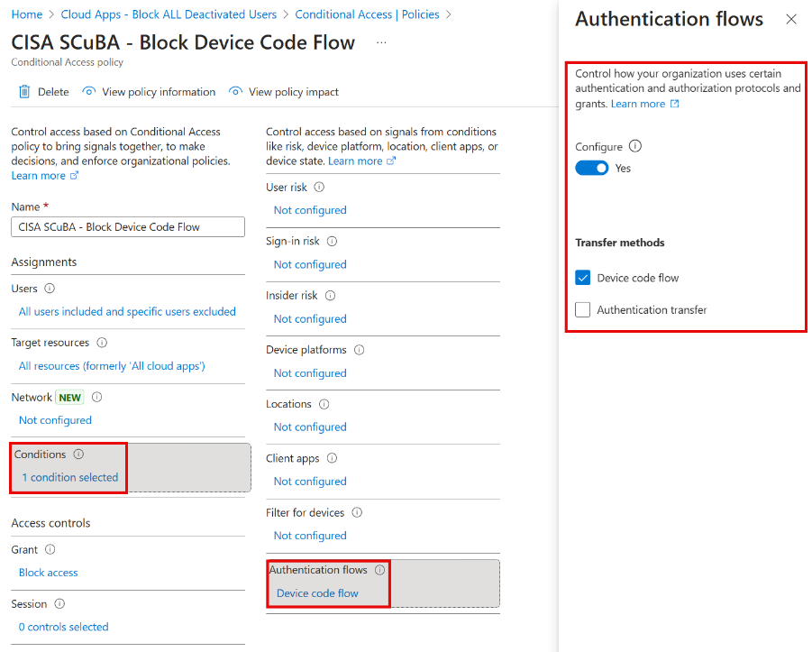This screenshot has width=812, height=652.
Task: Click the Delete trash icon
Action: click(x=25, y=91)
